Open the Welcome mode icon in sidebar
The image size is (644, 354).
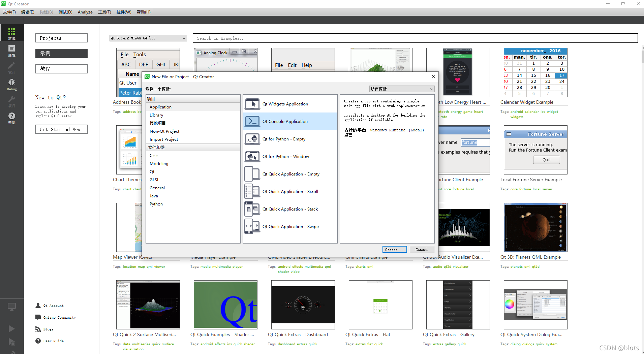click(x=12, y=33)
